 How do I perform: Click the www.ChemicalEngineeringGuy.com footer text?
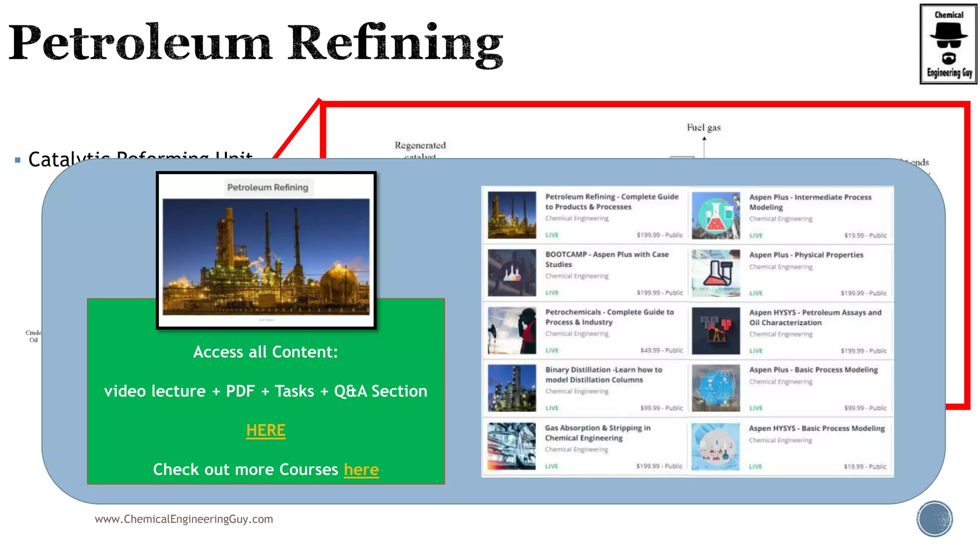pyautogui.click(x=184, y=519)
